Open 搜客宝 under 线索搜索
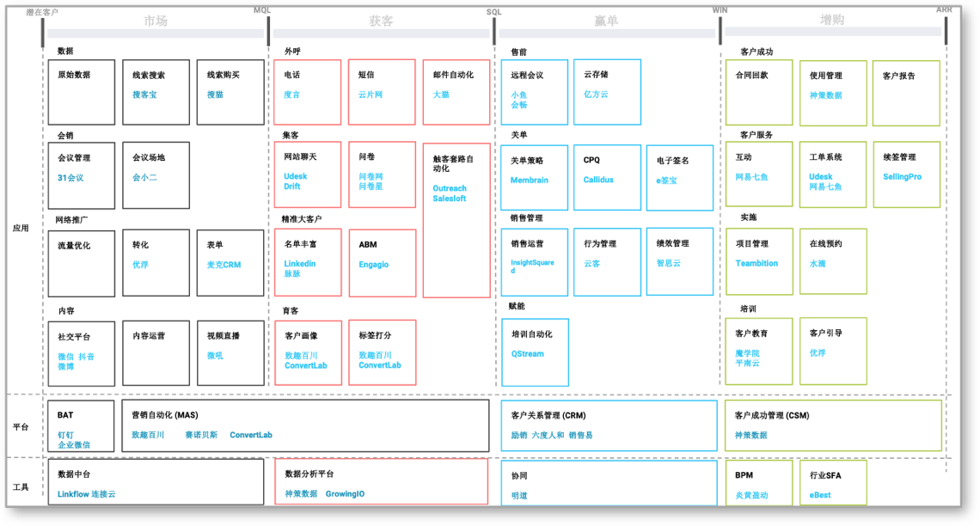This screenshot has height=526, width=980. coord(144,95)
